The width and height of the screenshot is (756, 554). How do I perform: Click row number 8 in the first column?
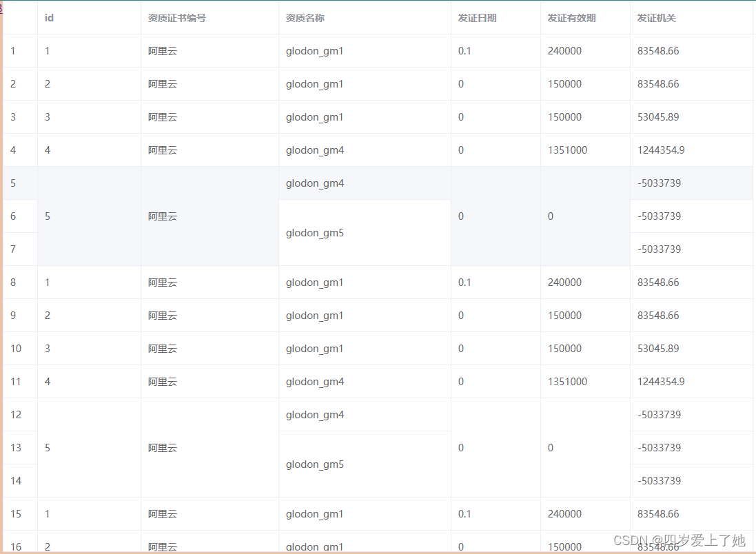click(x=12, y=282)
